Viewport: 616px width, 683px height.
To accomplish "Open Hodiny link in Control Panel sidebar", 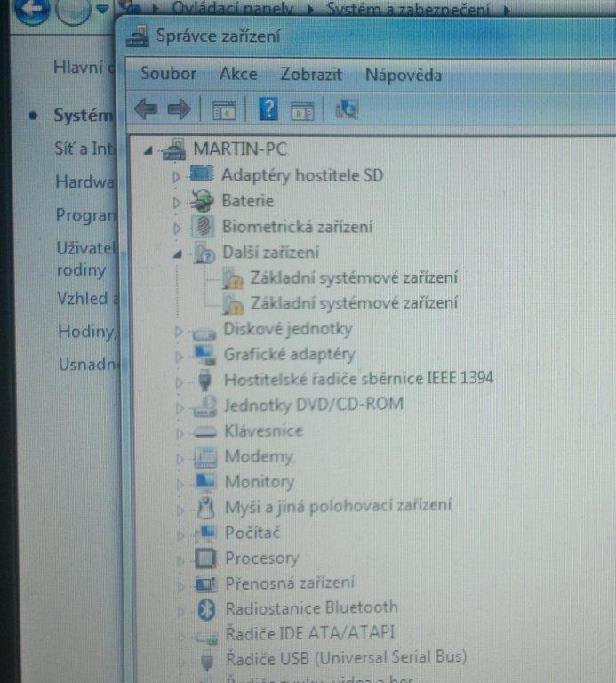I will point(87,332).
